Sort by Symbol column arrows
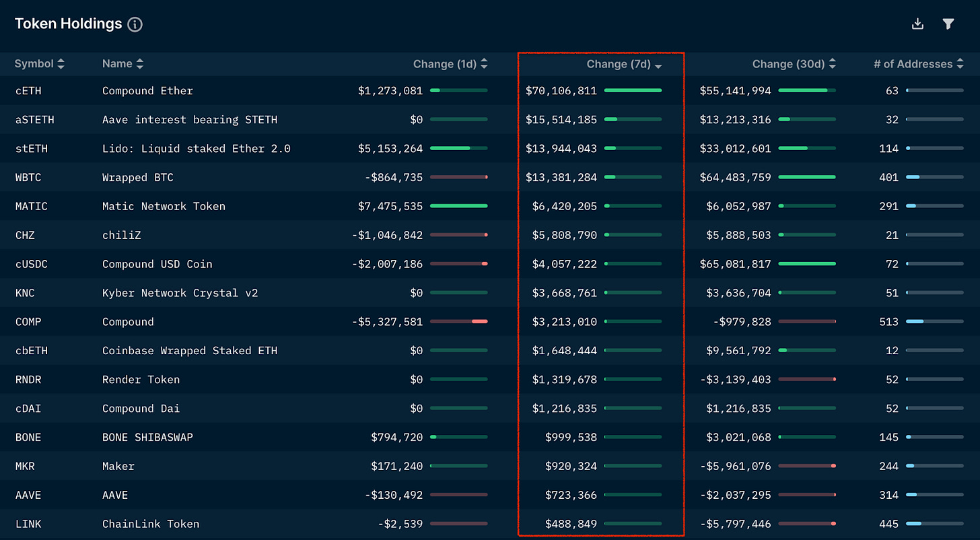980x540 pixels. click(x=61, y=64)
